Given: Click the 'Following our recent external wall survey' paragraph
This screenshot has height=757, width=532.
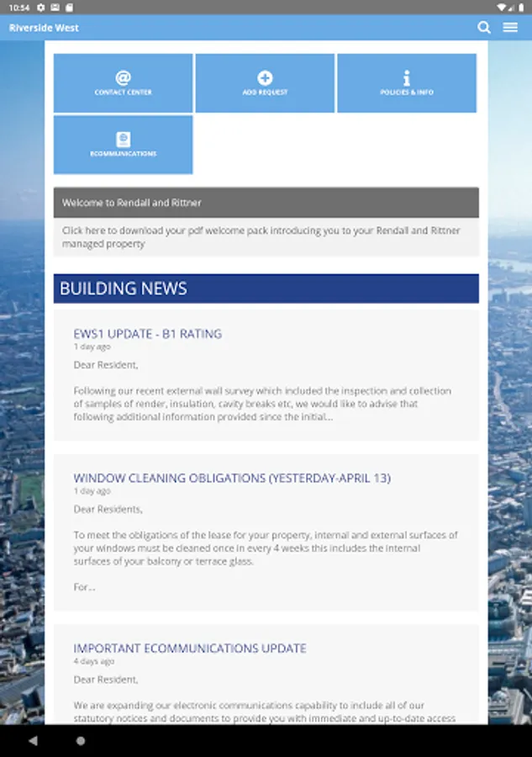Looking at the screenshot, I should 262,404.
